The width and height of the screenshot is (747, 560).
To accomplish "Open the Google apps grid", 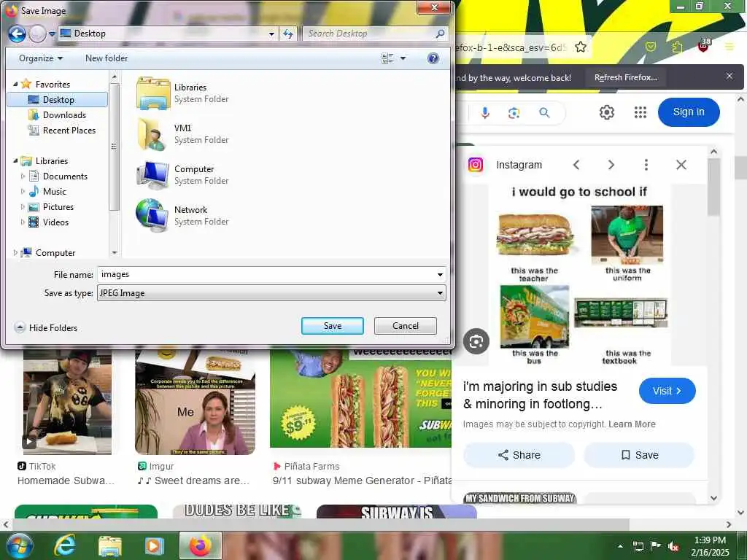I will (x=640, y=112).
